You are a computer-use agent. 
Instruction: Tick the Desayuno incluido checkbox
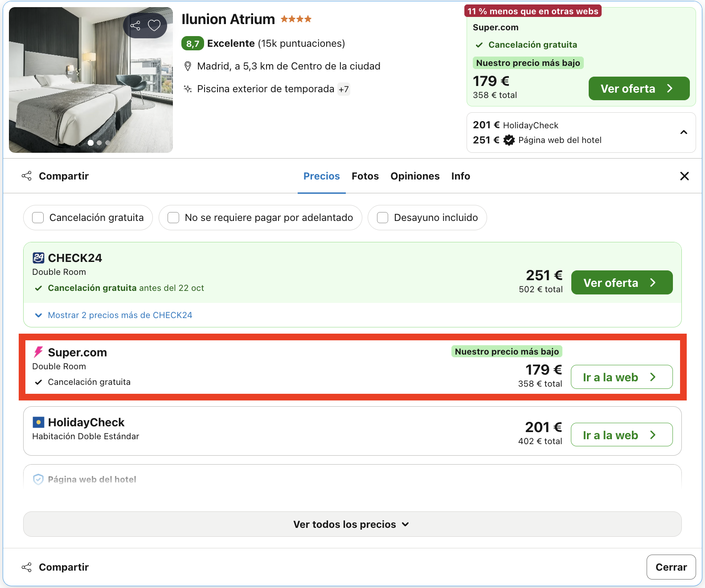[382, 217]
